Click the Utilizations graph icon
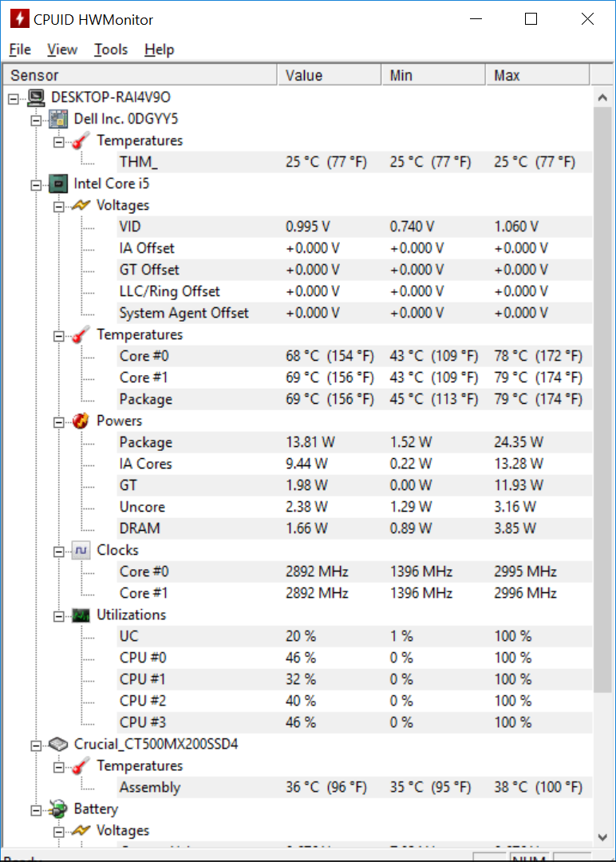 coord(81,615)
